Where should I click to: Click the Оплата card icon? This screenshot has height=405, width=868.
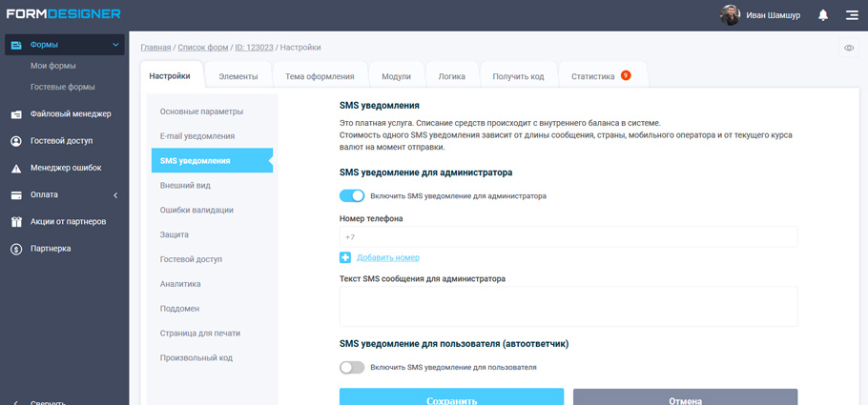point(16,195)
